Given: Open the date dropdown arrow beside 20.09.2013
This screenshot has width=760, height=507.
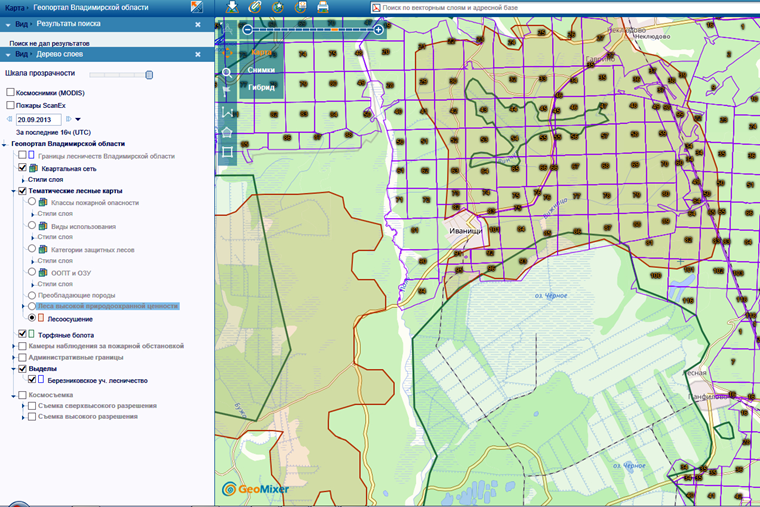Looking at the screenshot, I should coord(77,119).
